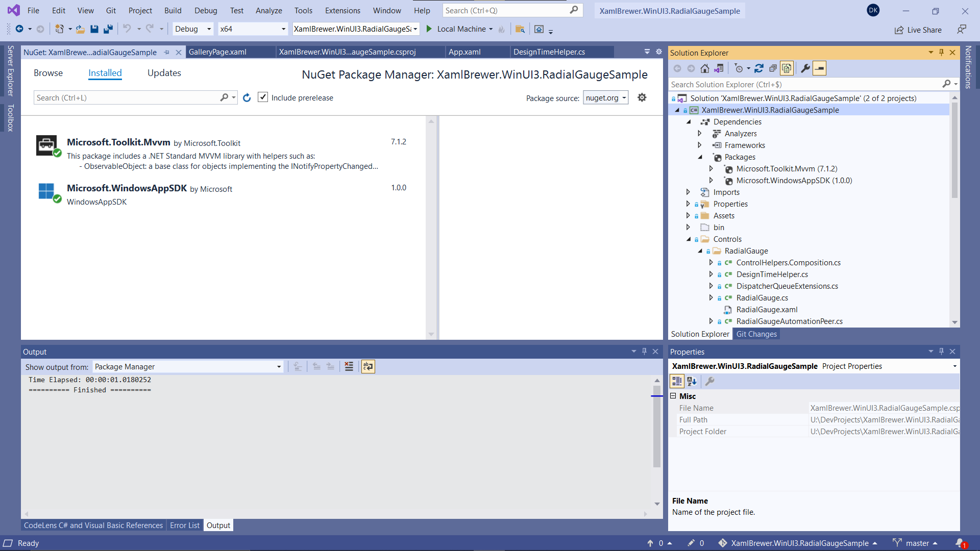Start debugging with Local Machine button
980x551 pixels.
coord(456,29)
